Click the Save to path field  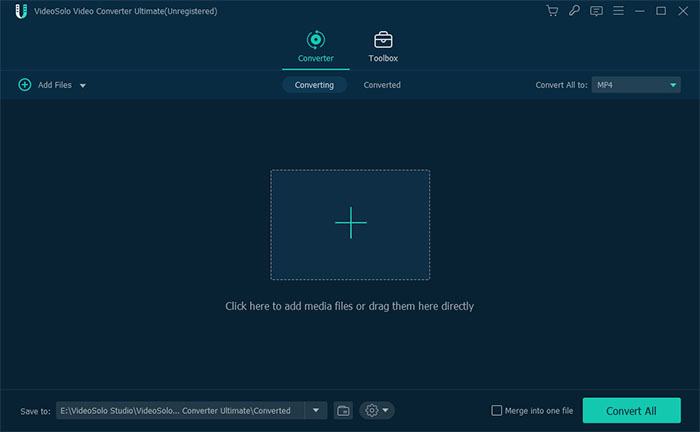click(x=180, y=410)
